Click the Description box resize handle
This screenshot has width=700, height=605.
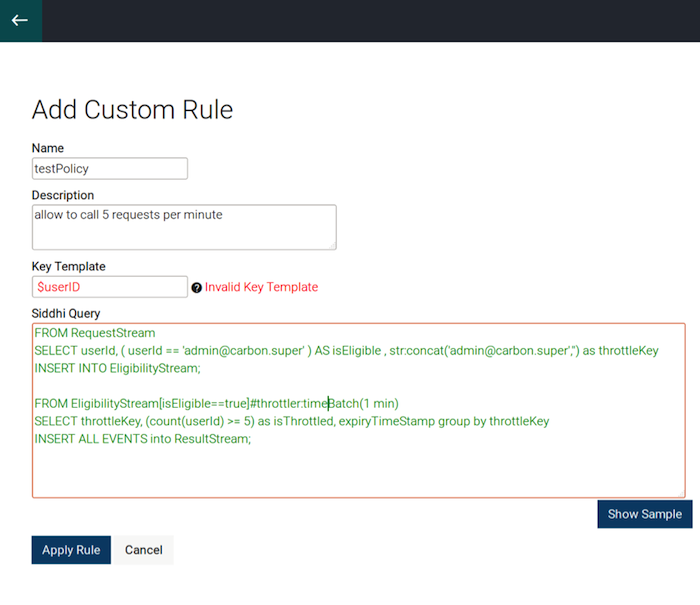click(x=333, y=246)
